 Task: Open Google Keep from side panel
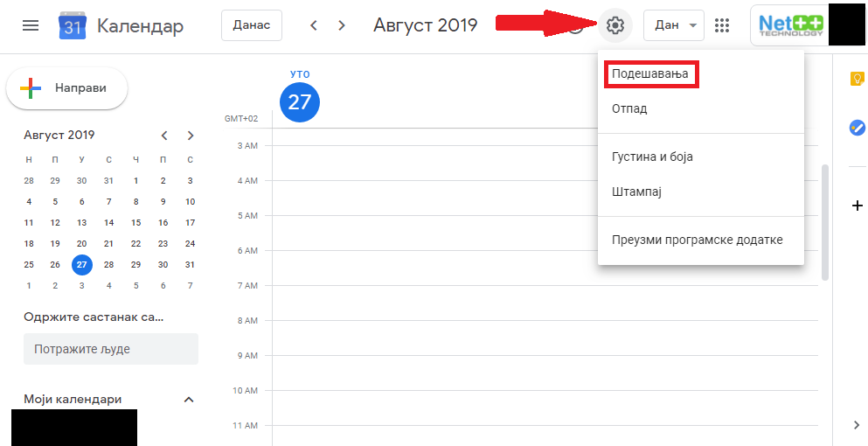coord(857,80)
